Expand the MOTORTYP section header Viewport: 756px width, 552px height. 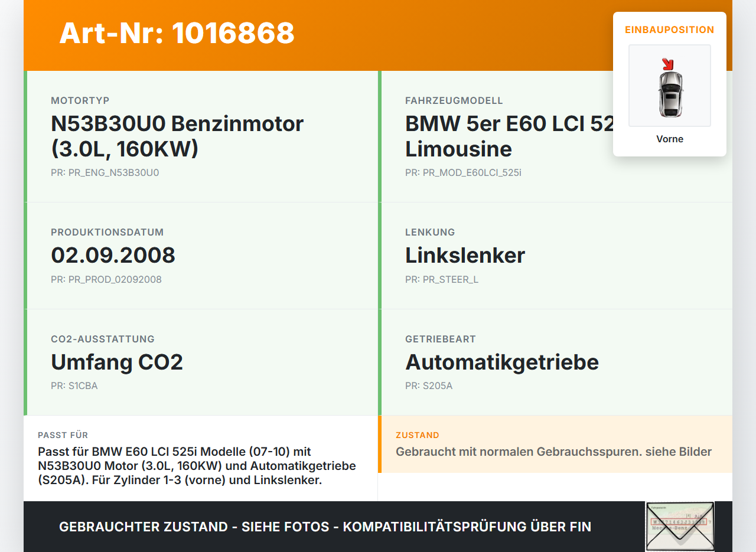point(80,100)
